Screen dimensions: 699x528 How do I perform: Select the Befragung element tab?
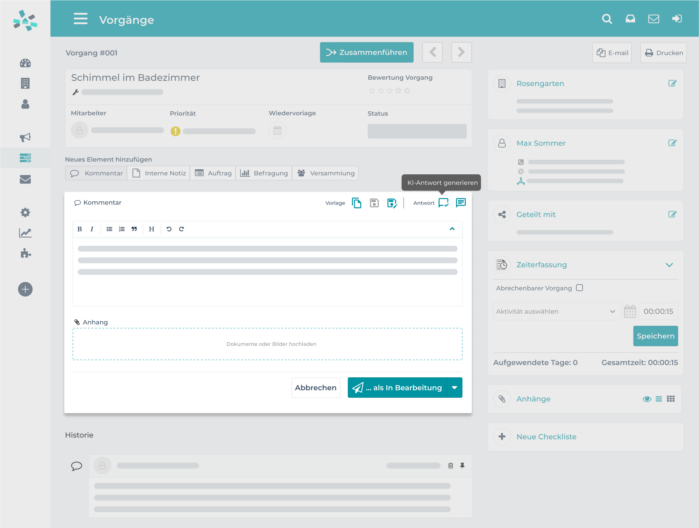click(264, 173)
